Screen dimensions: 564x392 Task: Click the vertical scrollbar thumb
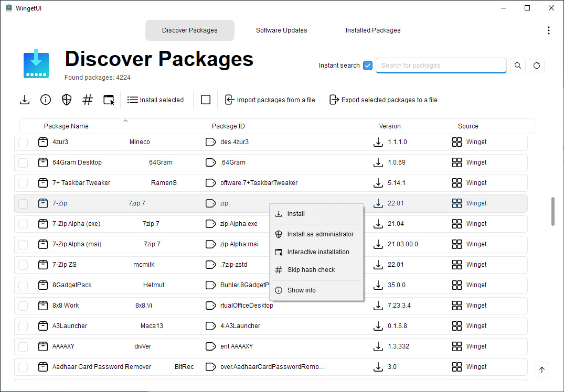(x=553, y=211)
